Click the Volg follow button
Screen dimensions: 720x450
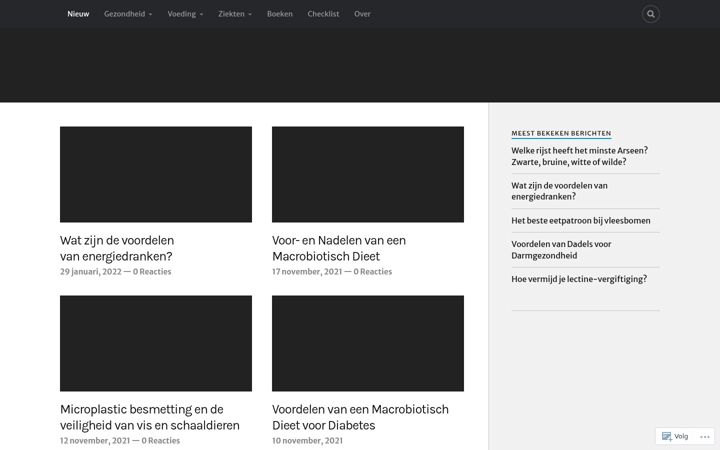tap(675, 436)
